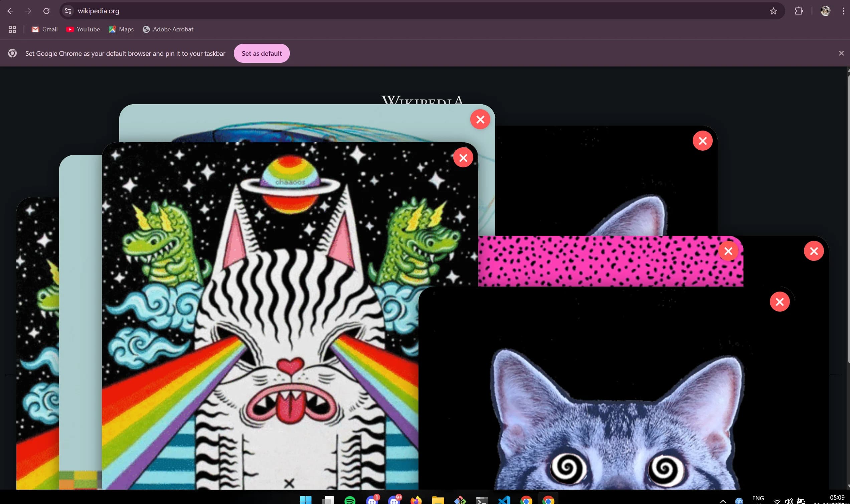Open the Maps bookmark
Image resolution: width=850 pixels, height=504 pixels.
[121, 29]
